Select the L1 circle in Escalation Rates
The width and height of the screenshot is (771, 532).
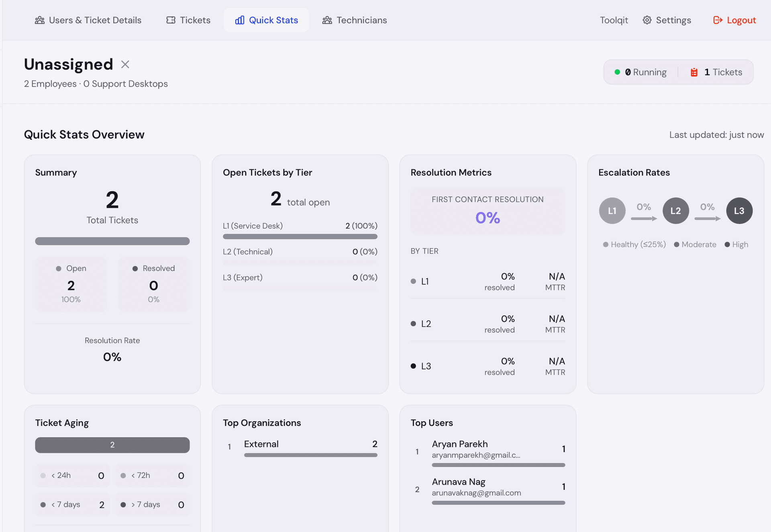click(x=612, y=210)
